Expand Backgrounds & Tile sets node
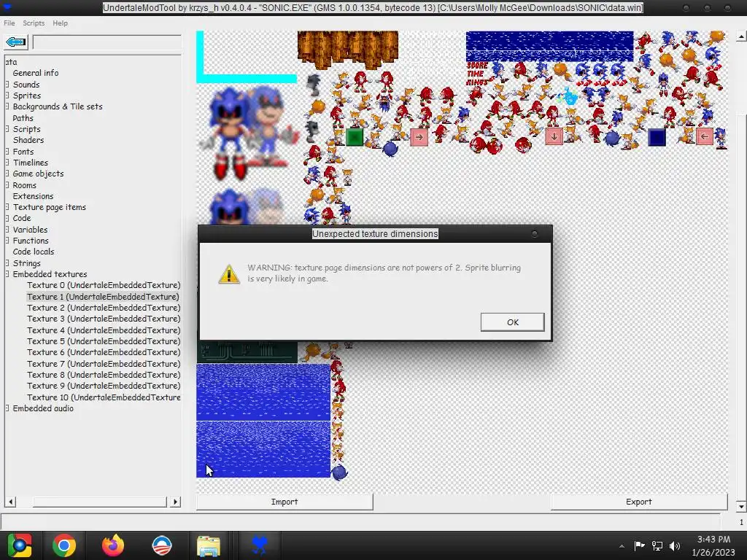 [7, 106]
